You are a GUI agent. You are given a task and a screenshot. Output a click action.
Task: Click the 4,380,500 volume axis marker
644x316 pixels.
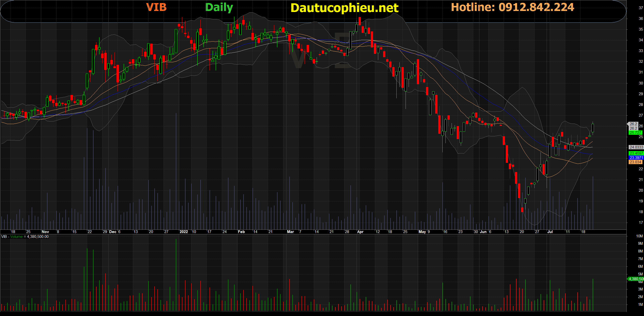pos(636,279)
